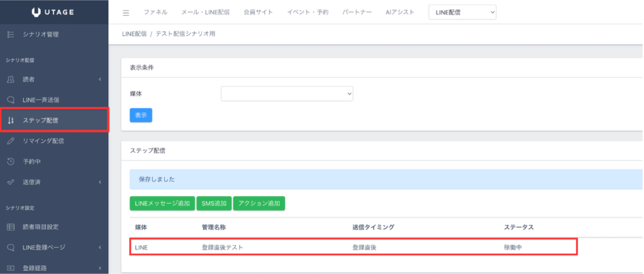Click the アクション追加 button

coord(259,204)
